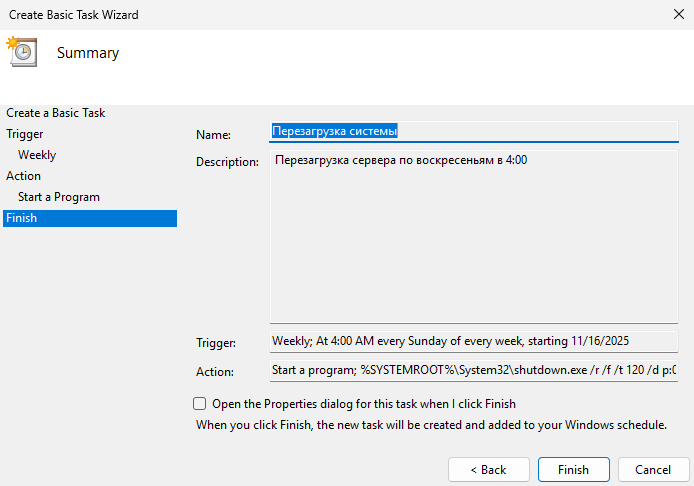The image size is (694, 486).
Task: Go to the Trigger step in sidebar
Action: click(25, 134)
